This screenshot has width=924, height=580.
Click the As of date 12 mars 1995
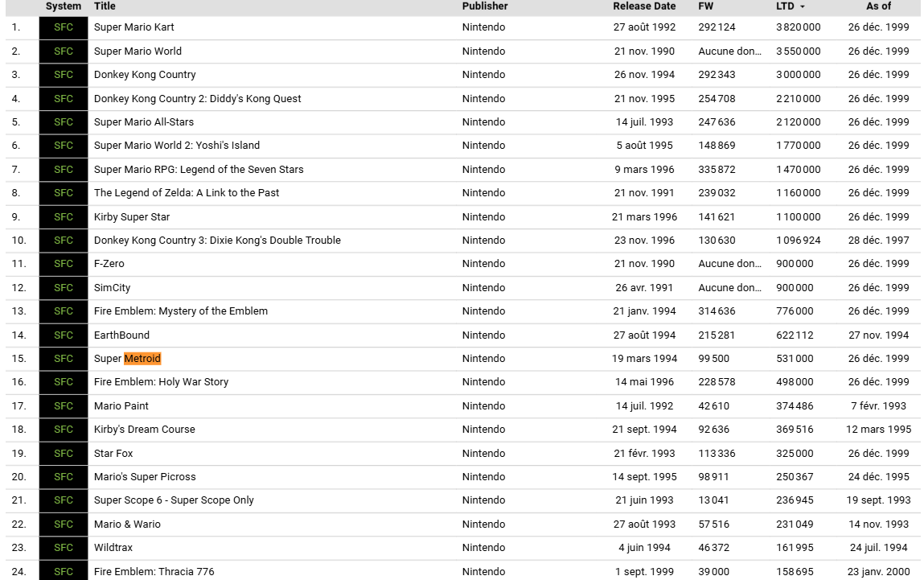[x=878, y=430]
